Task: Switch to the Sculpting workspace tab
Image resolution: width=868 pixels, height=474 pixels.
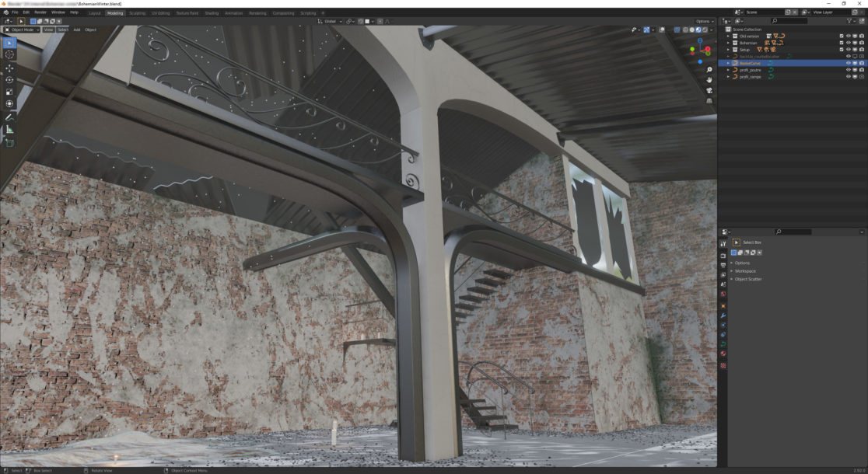Action: (x=137, y=13)
